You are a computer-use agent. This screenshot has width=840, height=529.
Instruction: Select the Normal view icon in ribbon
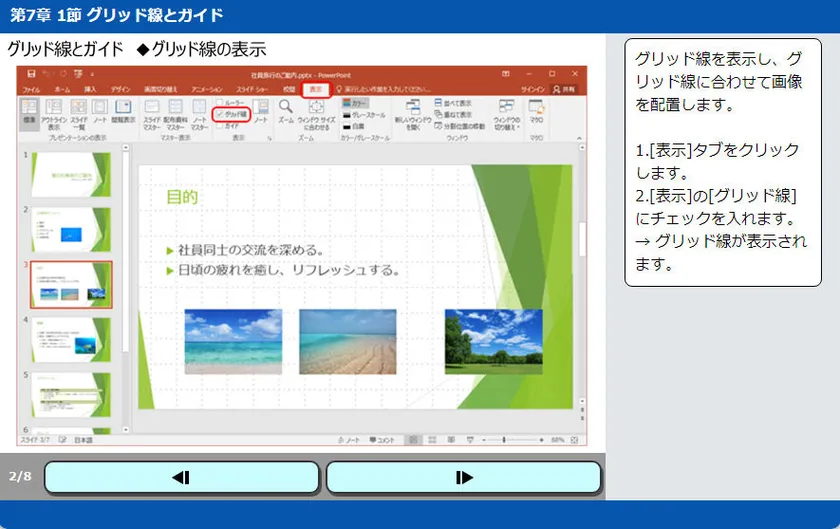click(29, 108)
